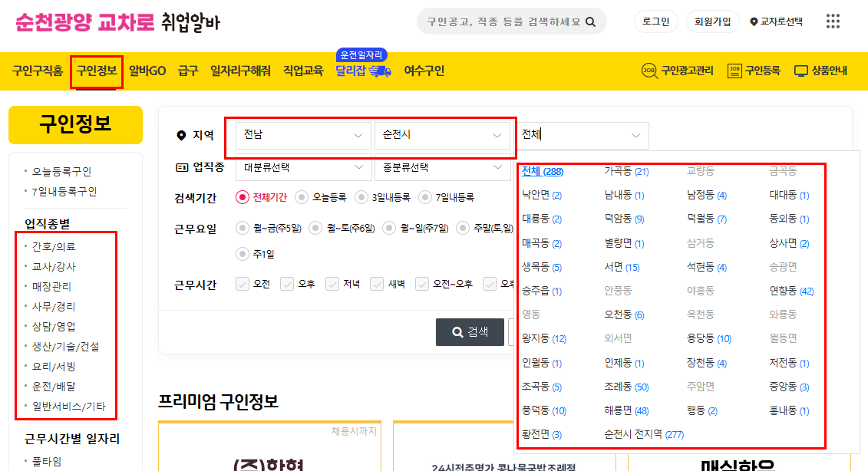Click the search magnifier icon

point(590,21)
